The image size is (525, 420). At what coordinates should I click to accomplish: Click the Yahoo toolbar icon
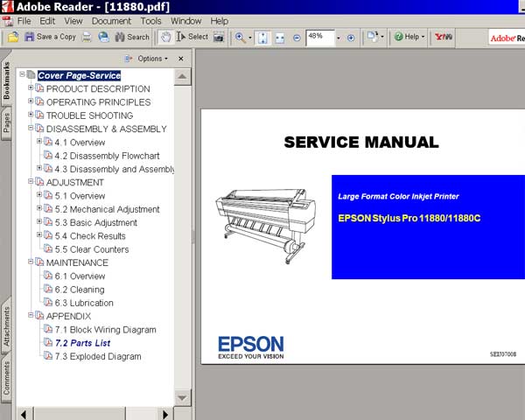pos(444,37)
